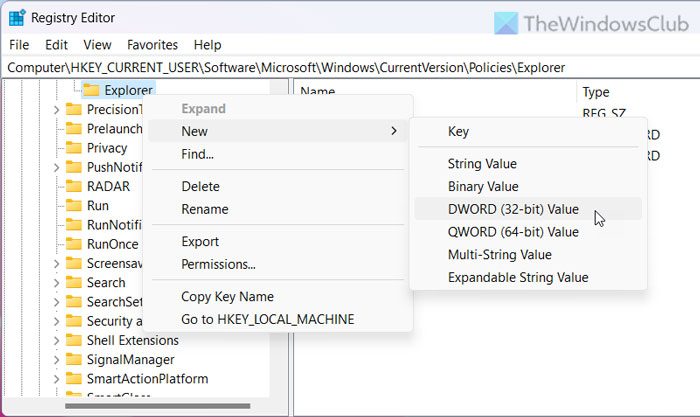This screenshot has width=700, height=417.
Task: Click the registry path address bar
Action: coord(351,67)
